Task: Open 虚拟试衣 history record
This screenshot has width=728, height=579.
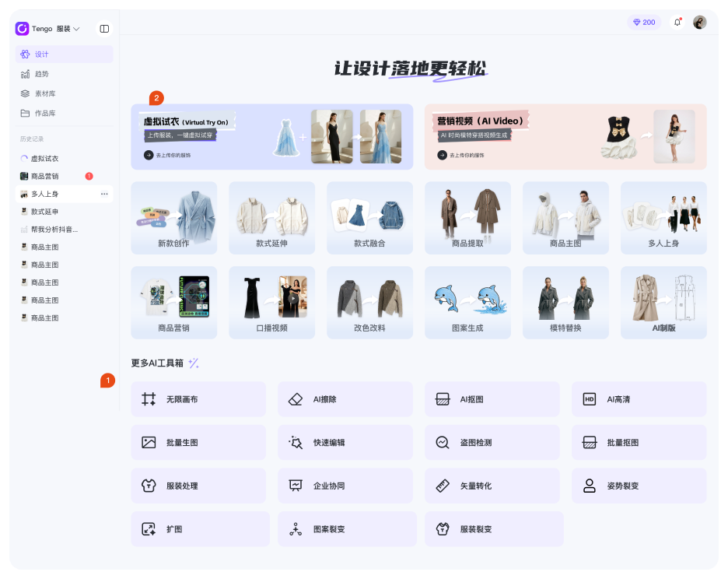Action: [64, 159]
